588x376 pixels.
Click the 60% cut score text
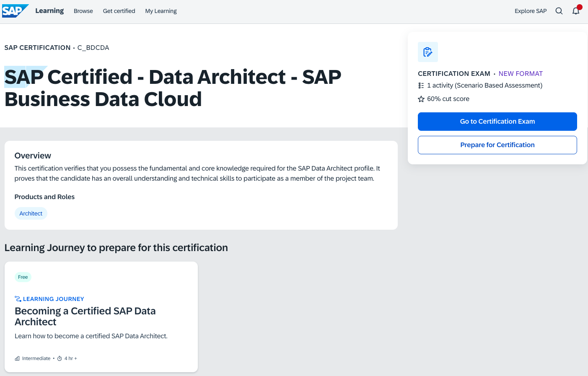pyautogui.click(x=448, y=99)
